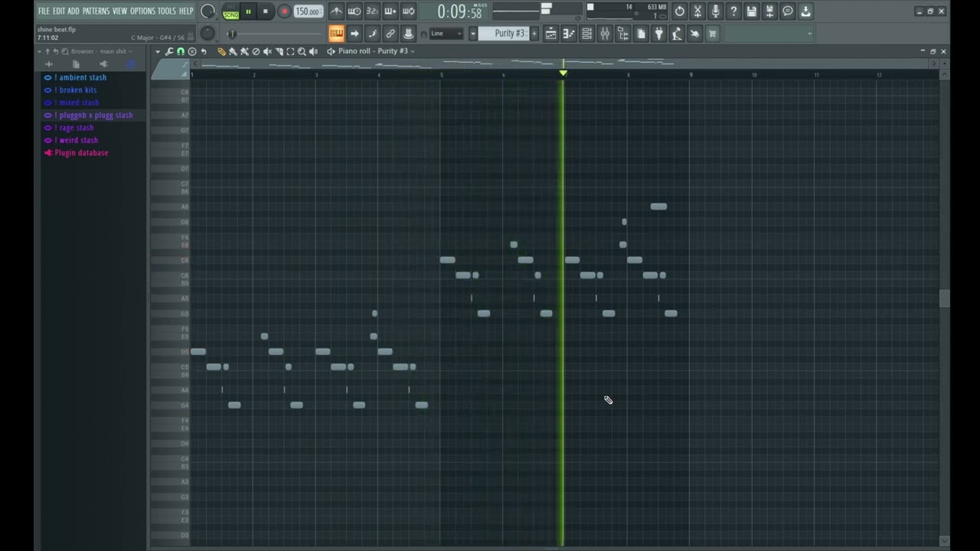
Task: Toggle the link/multilink controllers icon
Action: (x=390, y=34)
